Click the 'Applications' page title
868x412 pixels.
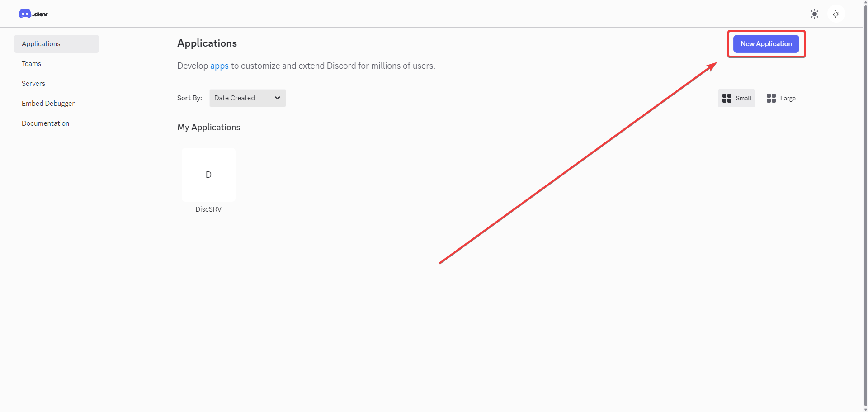click(207, 43)
